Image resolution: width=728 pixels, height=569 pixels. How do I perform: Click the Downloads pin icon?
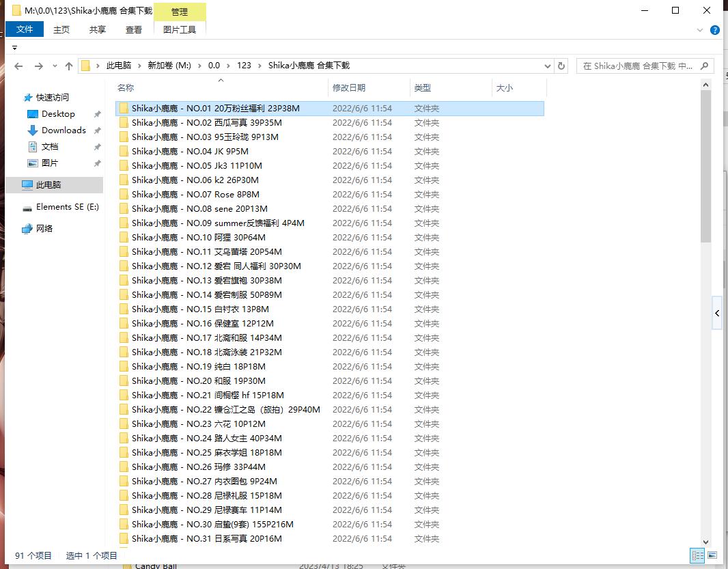point(97,130)
